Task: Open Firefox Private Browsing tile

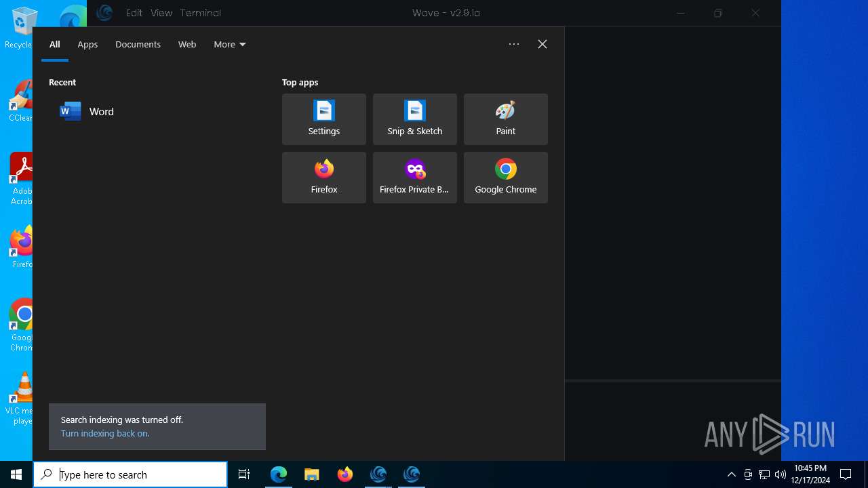Action: (x=415, y=178)
